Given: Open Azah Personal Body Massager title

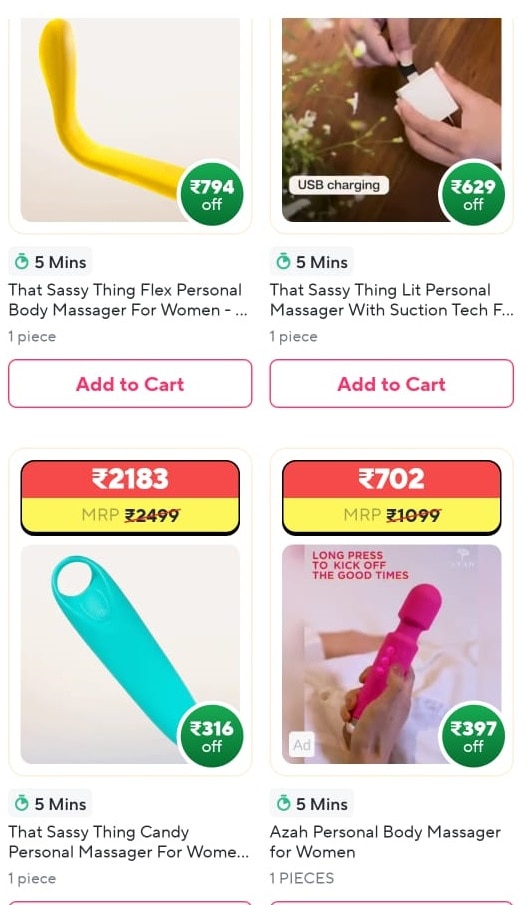Looking at the screenshot, I should click(385, 842).
